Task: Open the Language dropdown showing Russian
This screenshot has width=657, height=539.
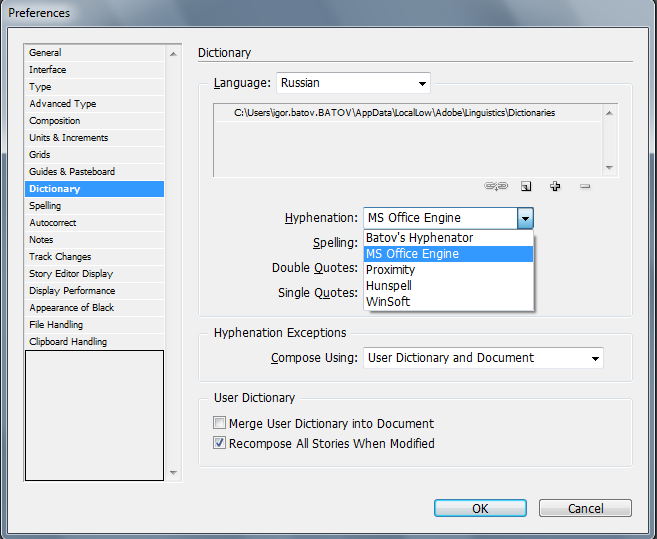Action: 353,83
